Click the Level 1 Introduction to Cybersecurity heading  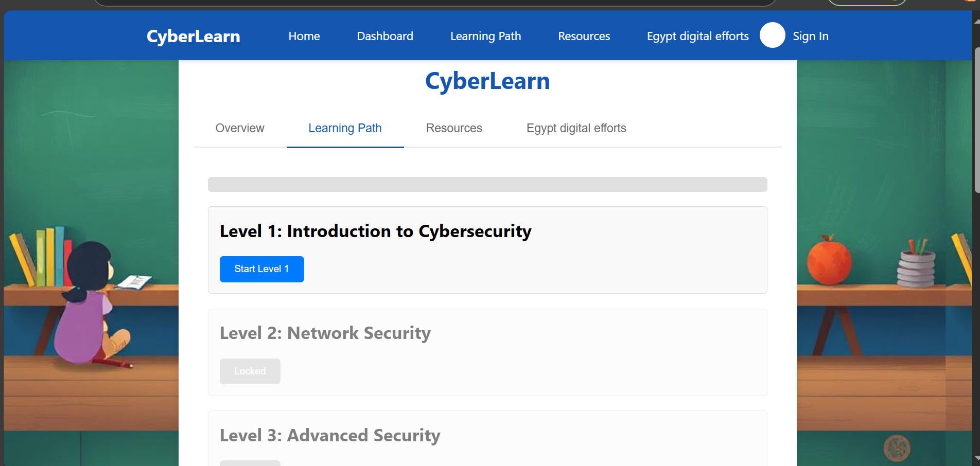pos(375,231)
